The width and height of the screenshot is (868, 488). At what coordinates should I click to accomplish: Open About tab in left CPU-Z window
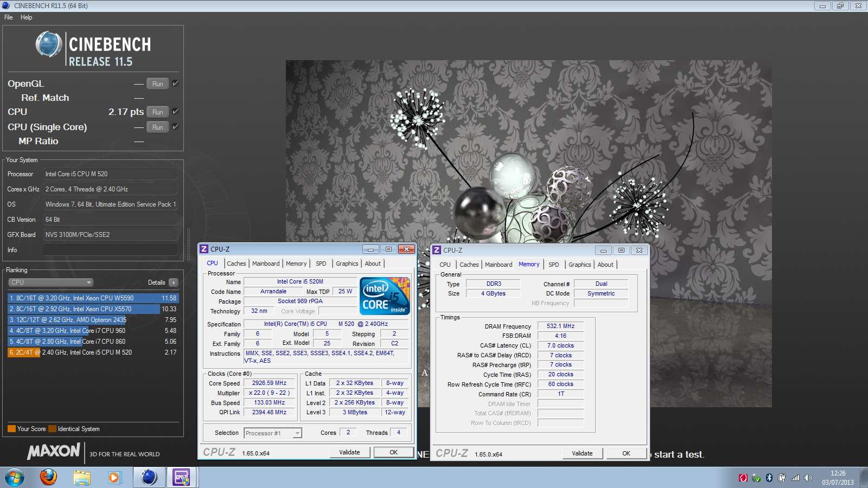click(x=373, y=264)
